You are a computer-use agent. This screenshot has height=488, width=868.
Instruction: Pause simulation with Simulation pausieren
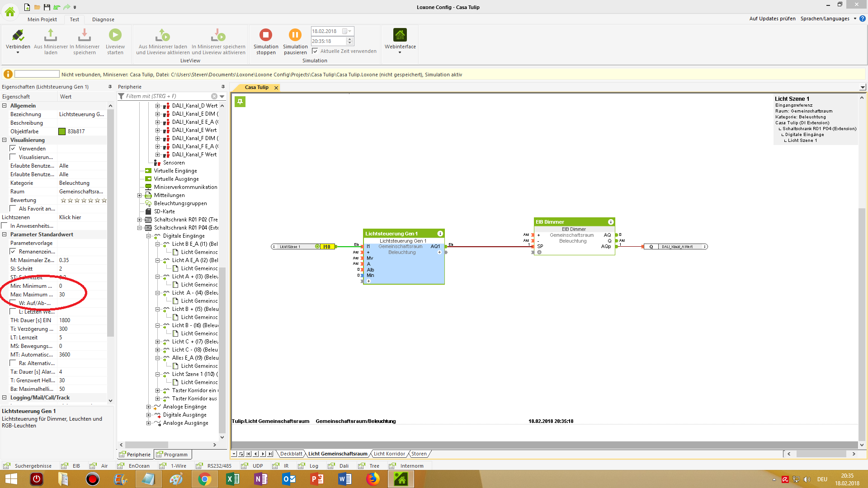(x=295, y=35)
